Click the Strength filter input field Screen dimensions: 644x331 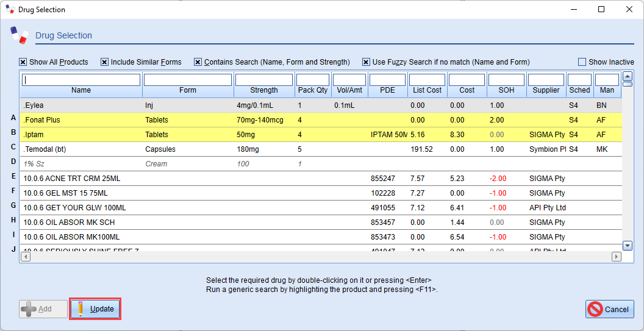264,80
